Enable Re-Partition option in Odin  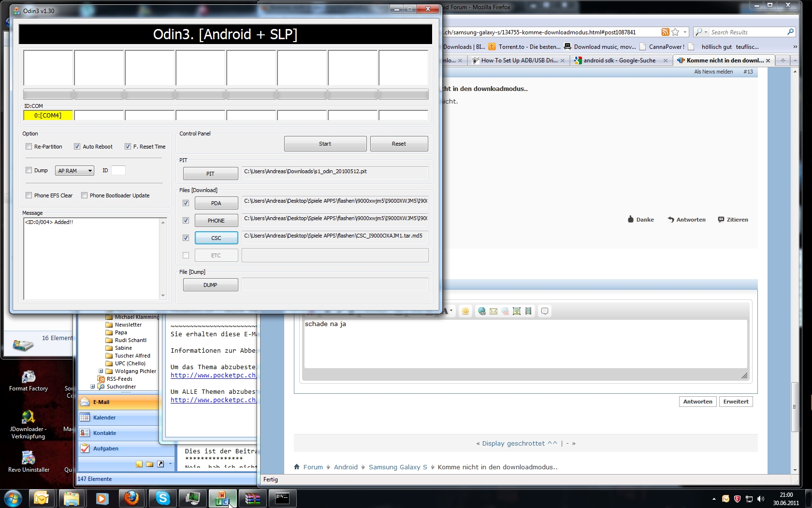click(x=29, y=147)
